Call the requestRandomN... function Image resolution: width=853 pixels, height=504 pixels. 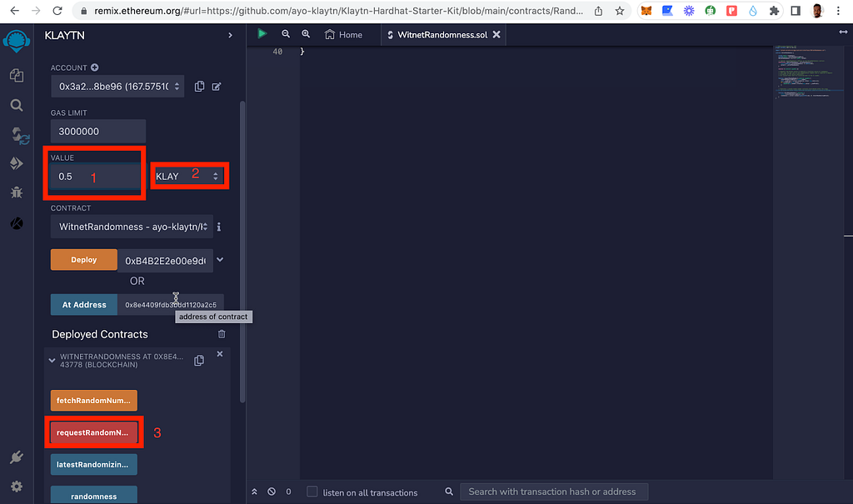pos(93,432)
